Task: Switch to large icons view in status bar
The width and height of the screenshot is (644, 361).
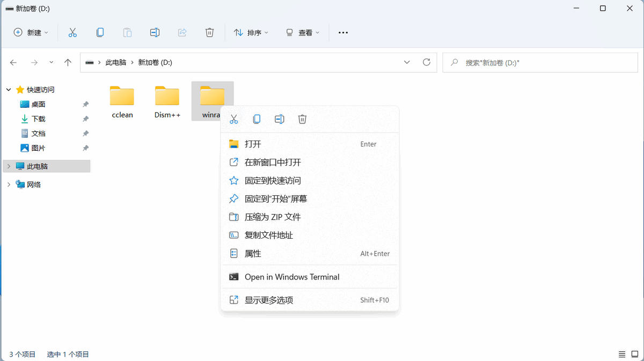Action: pyautogui.click(x=634, y=355)
